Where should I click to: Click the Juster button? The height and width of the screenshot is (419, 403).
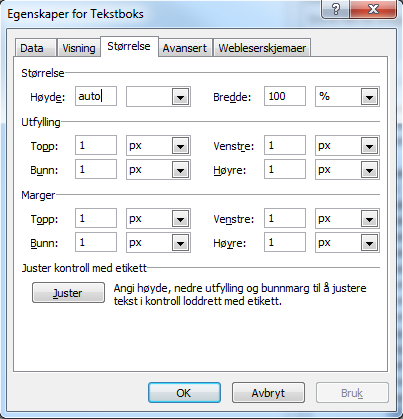click(x=68, y=293)
